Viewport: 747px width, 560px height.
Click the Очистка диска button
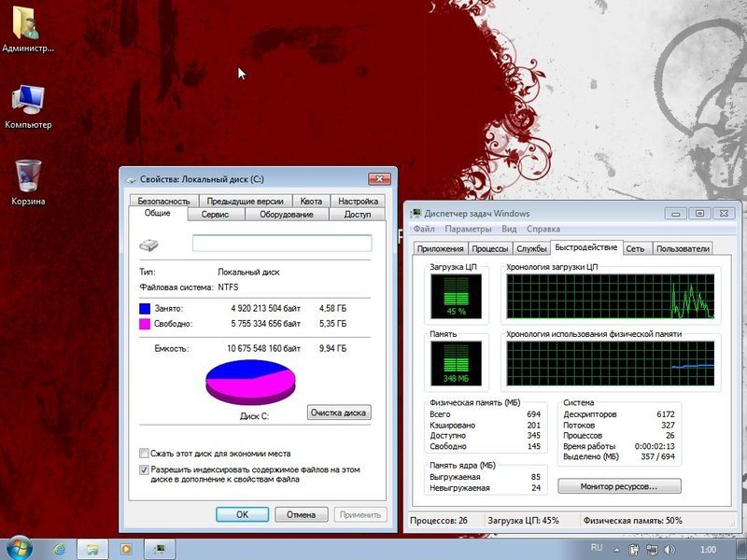point(339,413)
